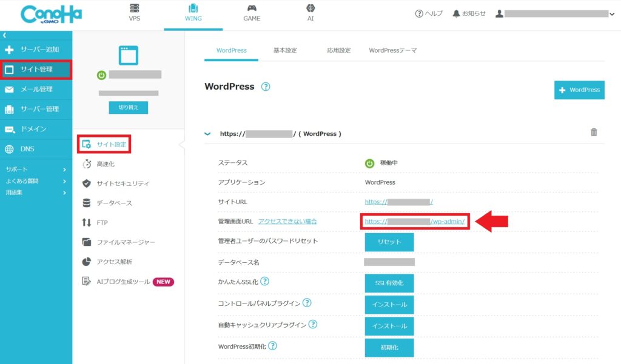Open サーバー管理 in the sidebar

coord(36,109)
